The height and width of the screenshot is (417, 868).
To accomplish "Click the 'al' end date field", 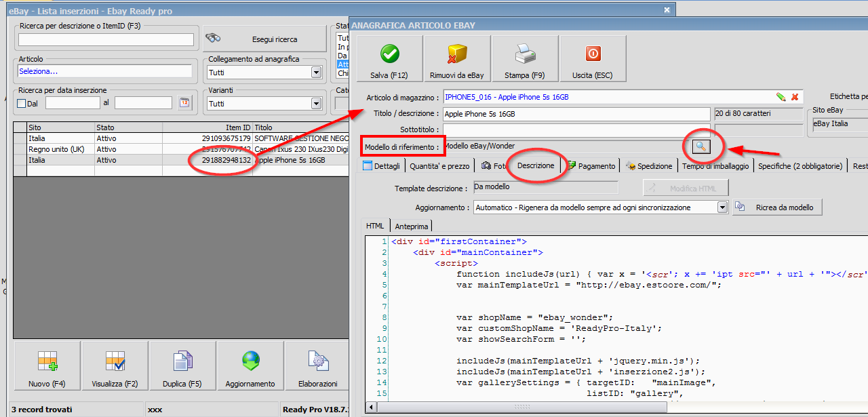I will [x=143, y=103].
